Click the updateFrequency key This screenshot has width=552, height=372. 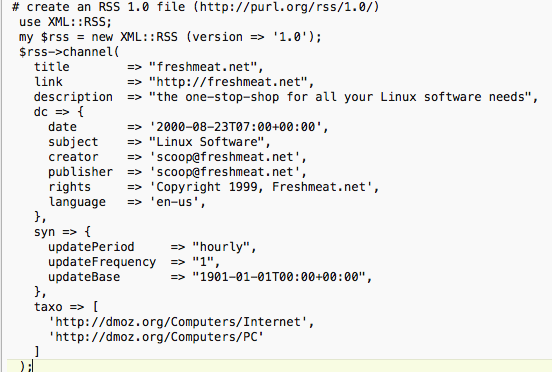click(x=102, y=262)
